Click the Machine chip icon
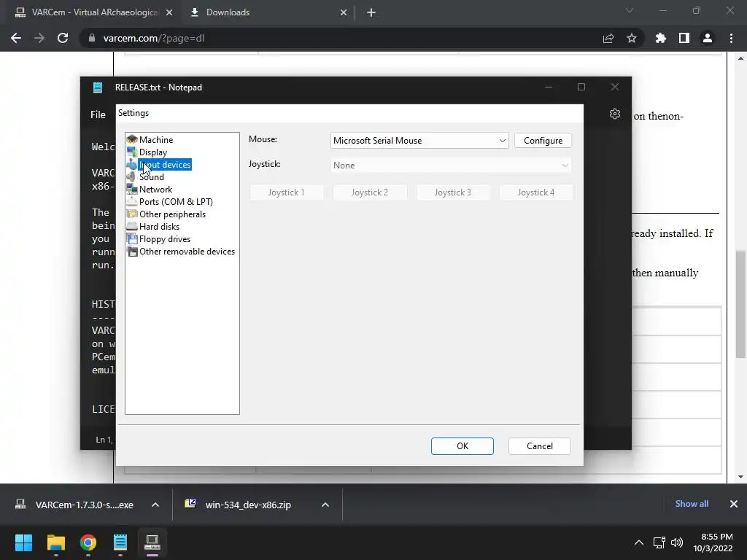Screen dimensions: 747x560 (x=132, y=139)
